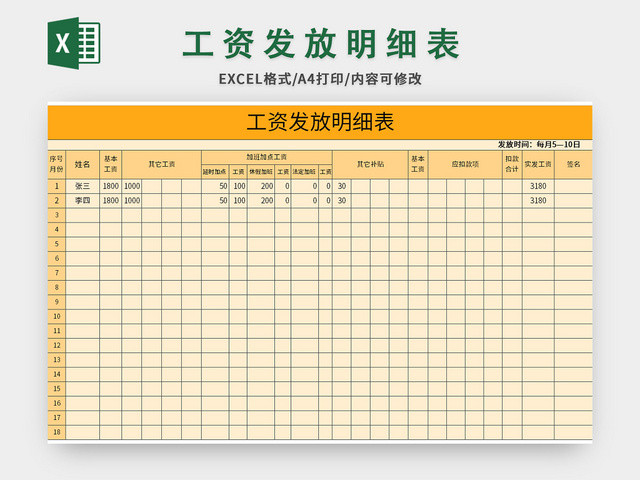Select the row number 9 cell
Image resolution: width=640 pixels, height=480 pixels.
coord(57,302)
